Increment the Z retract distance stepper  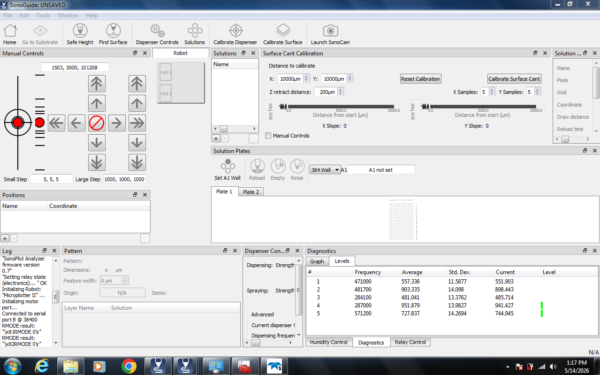tap(341, 90)
